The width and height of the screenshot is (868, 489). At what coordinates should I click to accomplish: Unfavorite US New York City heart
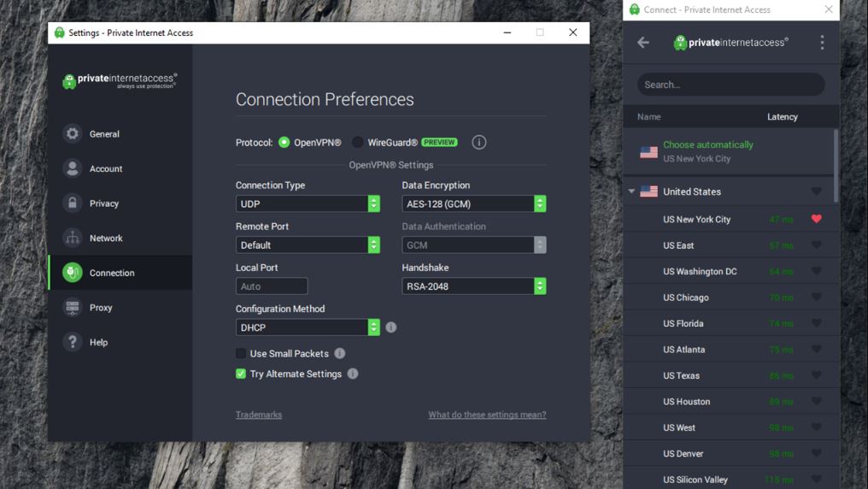pyautogui.click(x=817, y=219)
